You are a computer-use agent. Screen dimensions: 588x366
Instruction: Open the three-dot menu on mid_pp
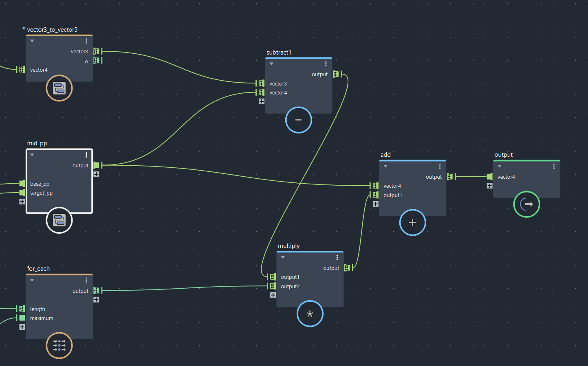point(86,155)
